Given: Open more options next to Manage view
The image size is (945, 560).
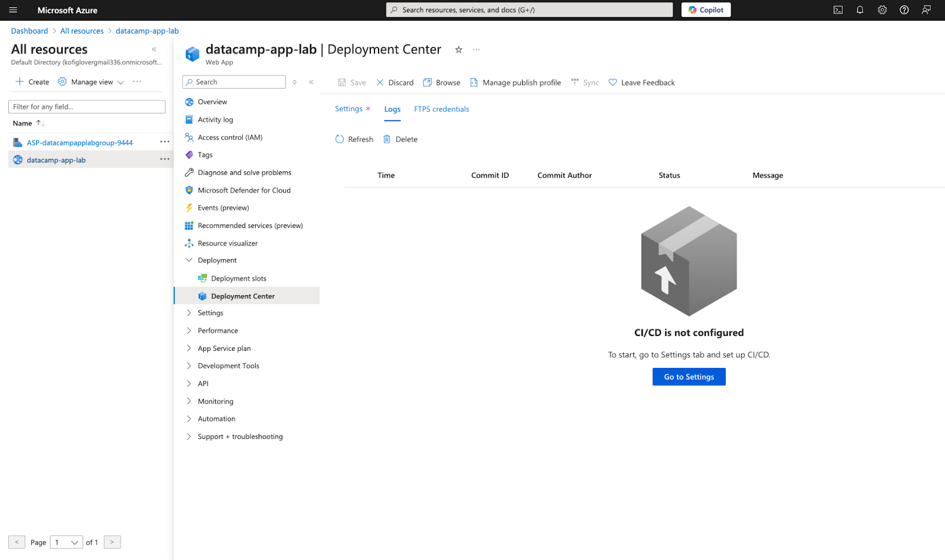Looking at the screenshot, I should [x=137, y=82].
